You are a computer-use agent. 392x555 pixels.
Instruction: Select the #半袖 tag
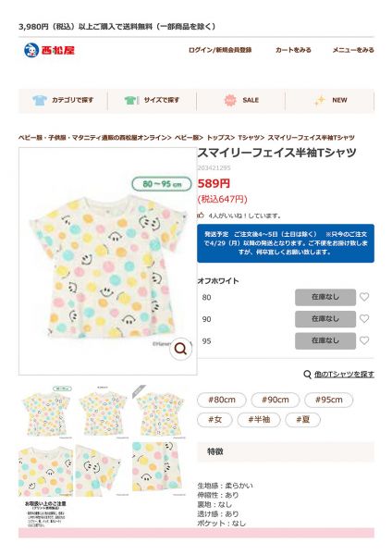(x=259, y=420)
